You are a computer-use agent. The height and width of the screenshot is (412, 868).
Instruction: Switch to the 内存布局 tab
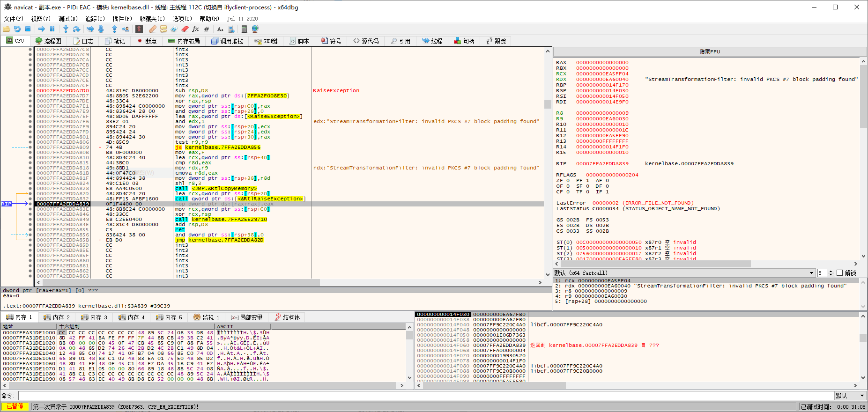(x=184, y=41)
